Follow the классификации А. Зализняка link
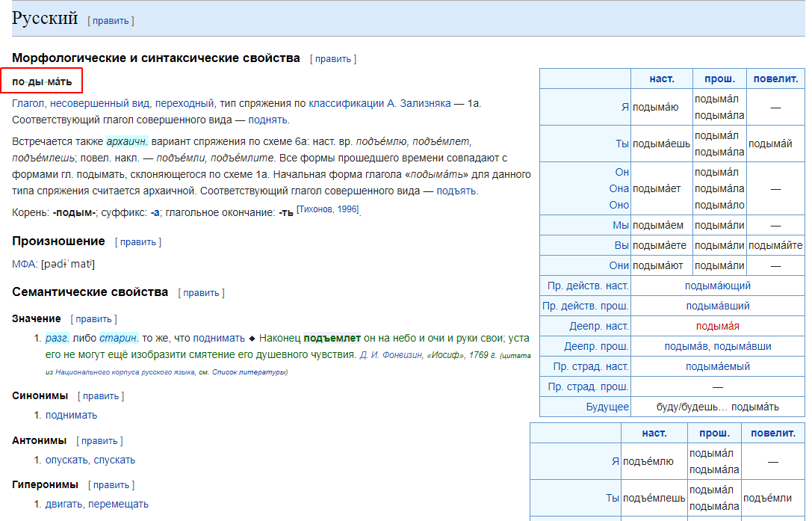This screenshot has height=521, width=812. [x=379, y=103]
